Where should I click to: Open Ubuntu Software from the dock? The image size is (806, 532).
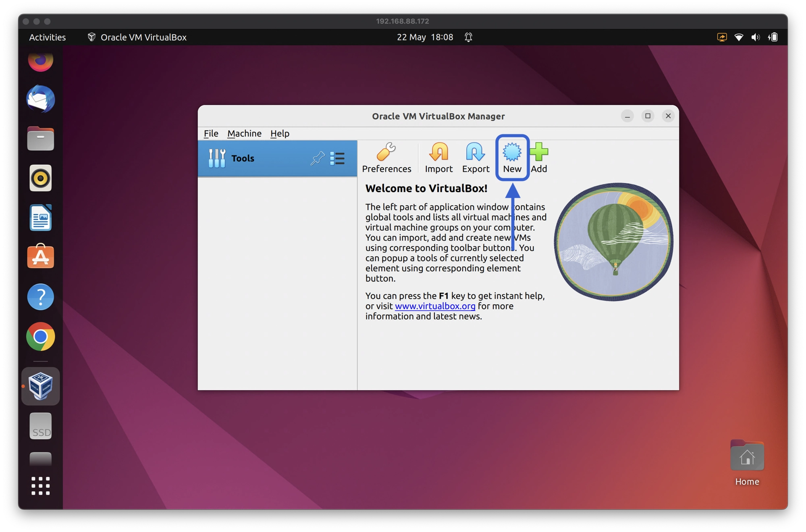point(40,257)
